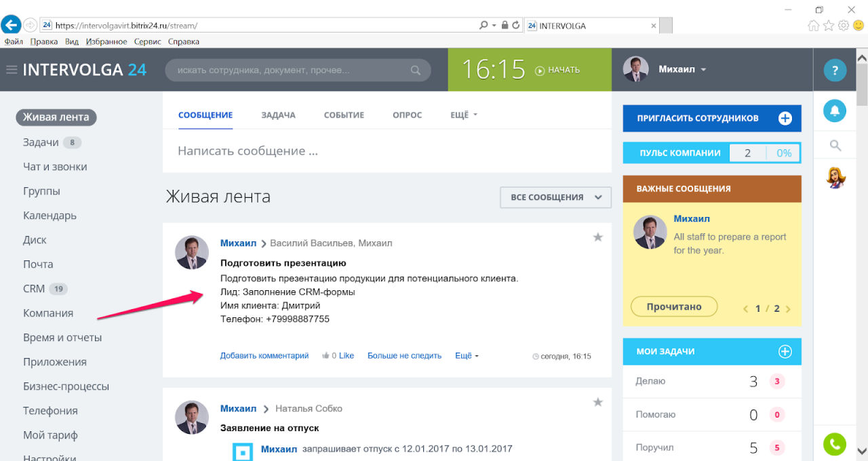Toggle the hamburger menu next to INTERVOLGA

tap(11, 69)
